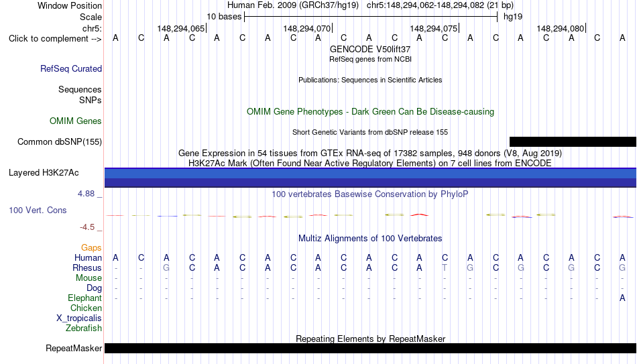This screenshot has width=637, height=364.
Task: Click the 148,294,070 position marker
Action: [x=307, y=28]
